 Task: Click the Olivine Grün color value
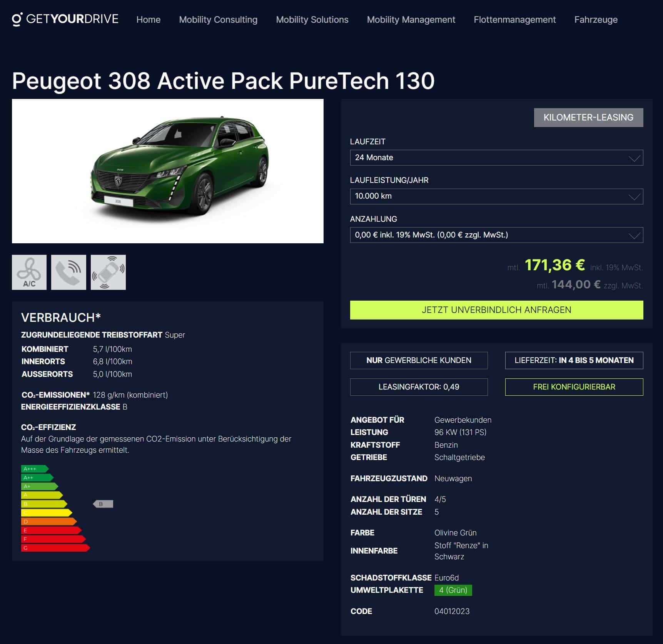pos(456,533)
